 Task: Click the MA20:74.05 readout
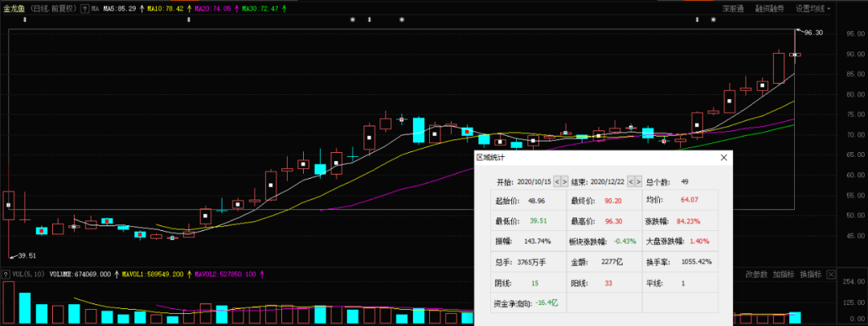tap(213, 9)
